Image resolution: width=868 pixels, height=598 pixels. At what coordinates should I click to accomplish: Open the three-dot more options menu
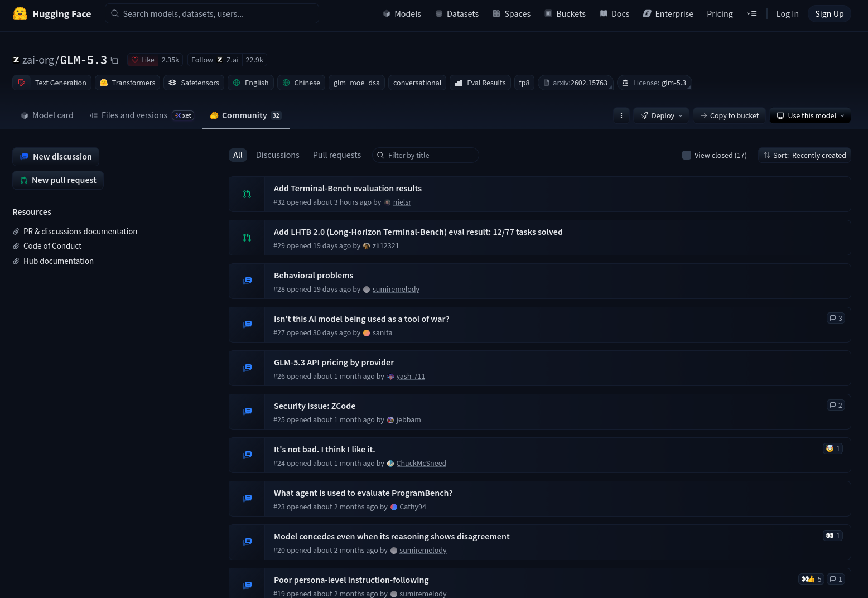point(621,115)
